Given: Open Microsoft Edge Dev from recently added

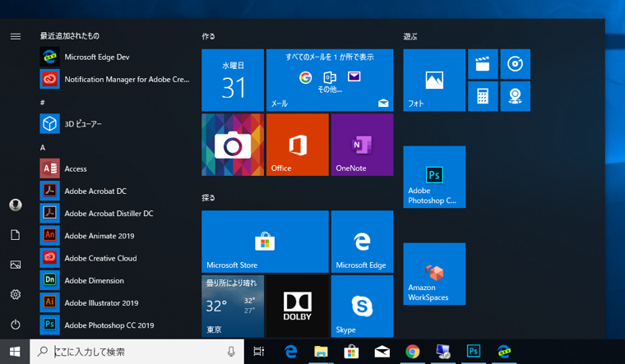Looking at the screenshot, I should [x=116, y=57].
